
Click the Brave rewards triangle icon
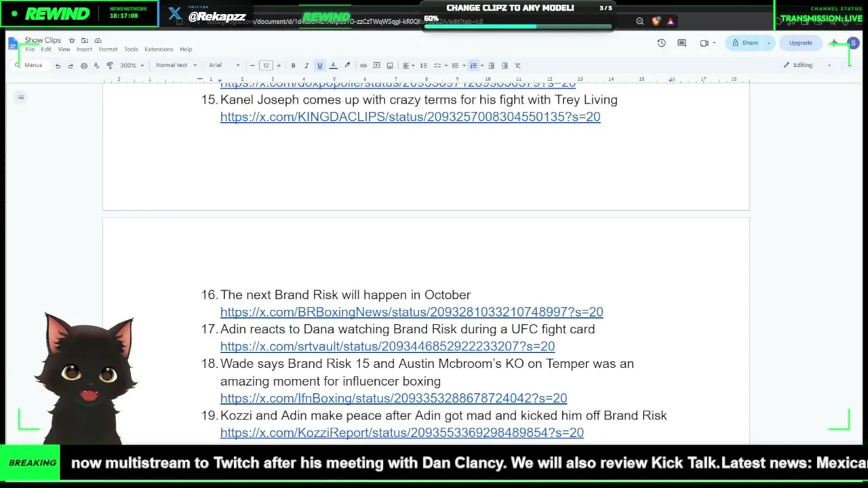pyautogui.click(x=671, y=21)
